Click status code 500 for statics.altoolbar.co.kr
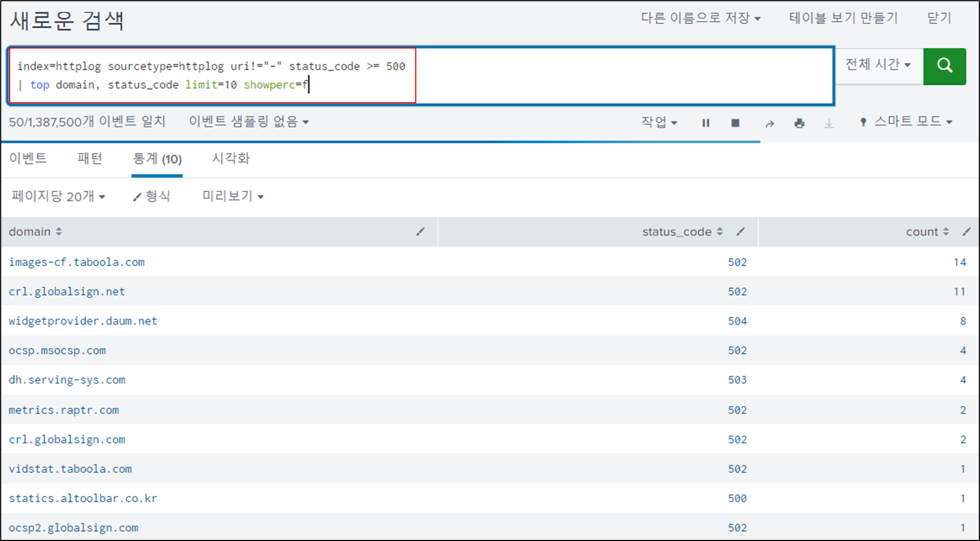Screen dimensions: 980x541 (737, 498)
